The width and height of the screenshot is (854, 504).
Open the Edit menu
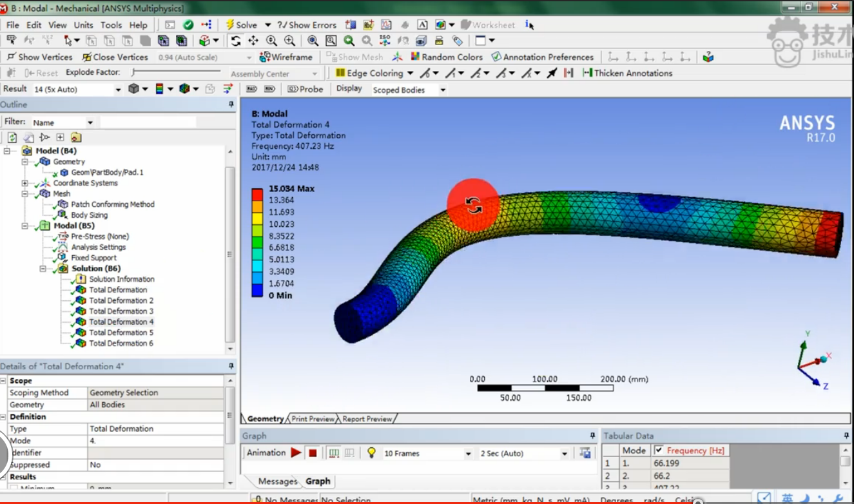tap(34, 25)
